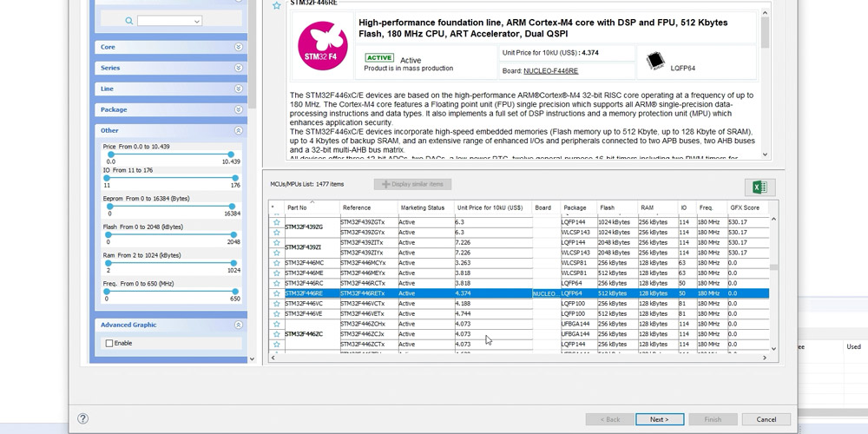This screenshot has width=868, height=434.
Task: Click the Eeprom maximum slider handle
Action: tap(233, 206)
